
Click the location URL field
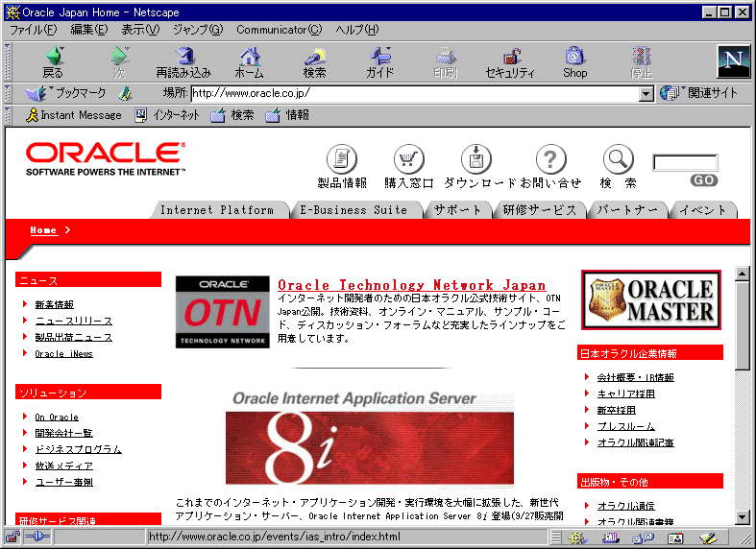415,93
